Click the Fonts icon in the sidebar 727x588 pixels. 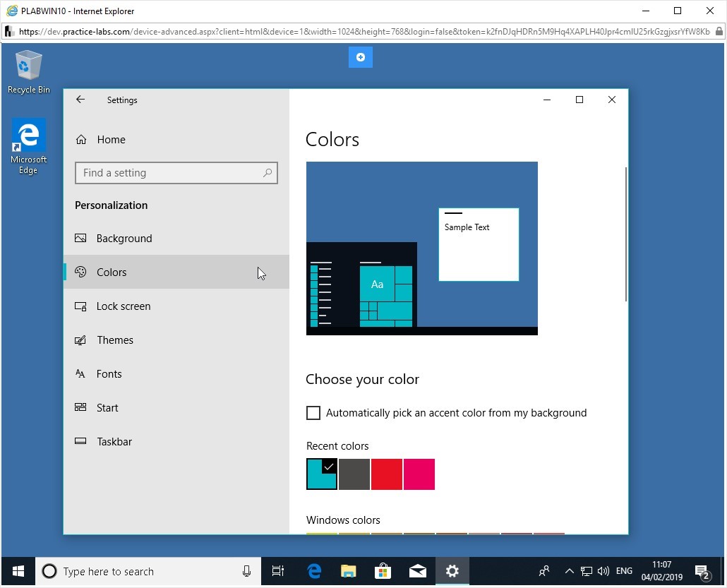coord(80,373)
